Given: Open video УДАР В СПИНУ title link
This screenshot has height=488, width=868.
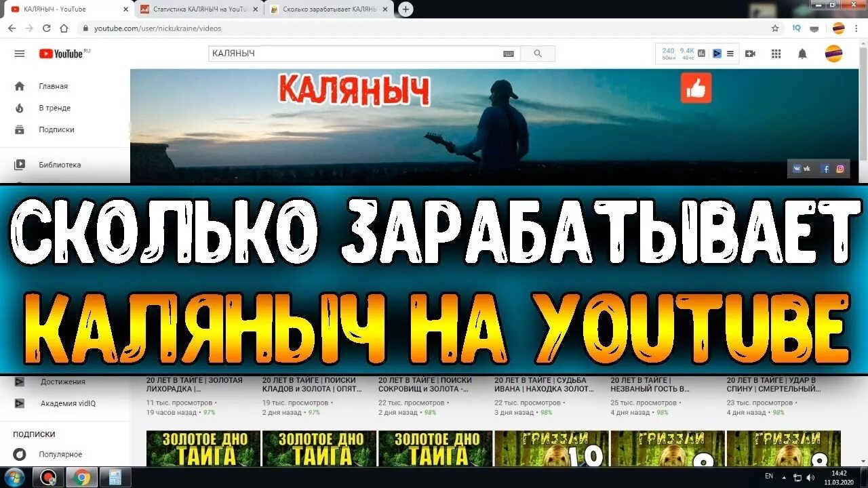Looking at the screenshot, I should [774, 385].
